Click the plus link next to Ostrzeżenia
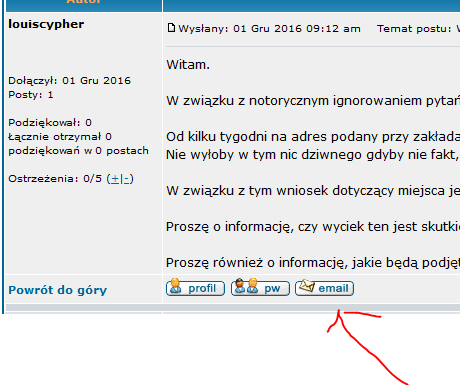This screenshot has height=385, width=460. coord(115,179)
